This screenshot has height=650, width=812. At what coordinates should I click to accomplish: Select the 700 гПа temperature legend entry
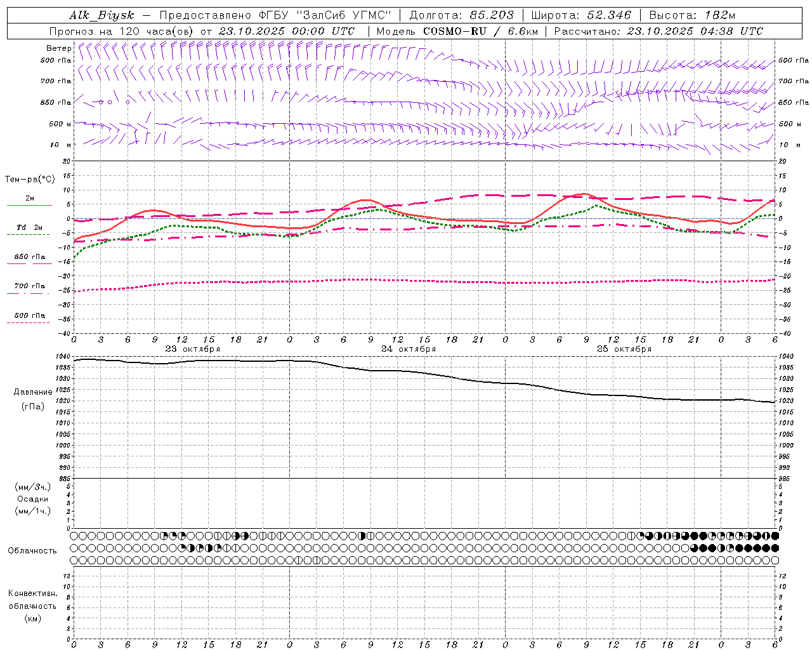point(30,286)
